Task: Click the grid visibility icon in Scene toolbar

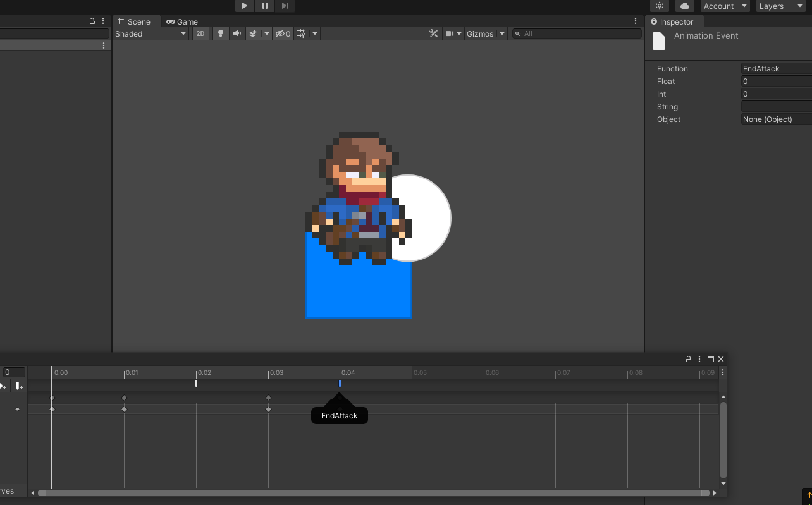Action: (x=302, y=33)
